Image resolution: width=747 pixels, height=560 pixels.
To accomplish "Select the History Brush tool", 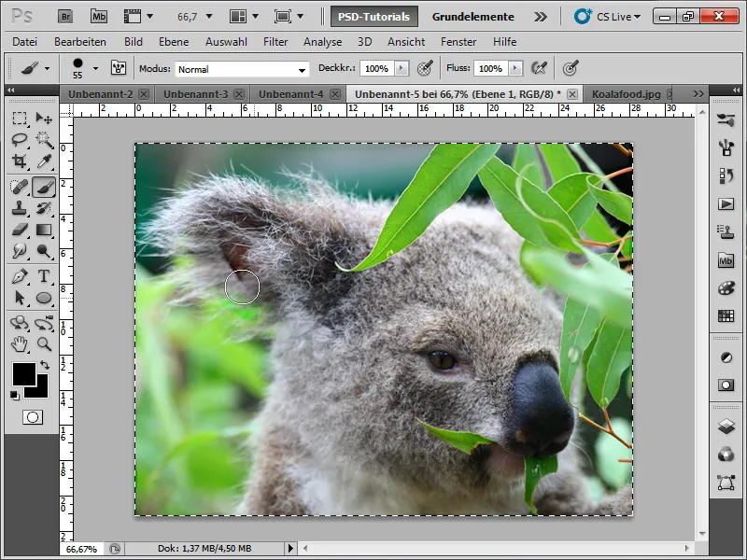I will (44, 208).
